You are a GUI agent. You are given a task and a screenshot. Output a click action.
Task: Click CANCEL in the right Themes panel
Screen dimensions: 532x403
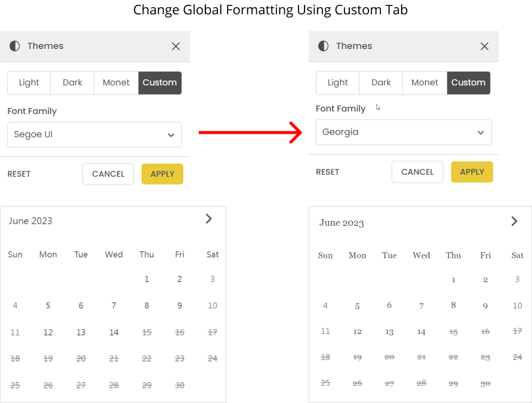click(x=417, y=172)
